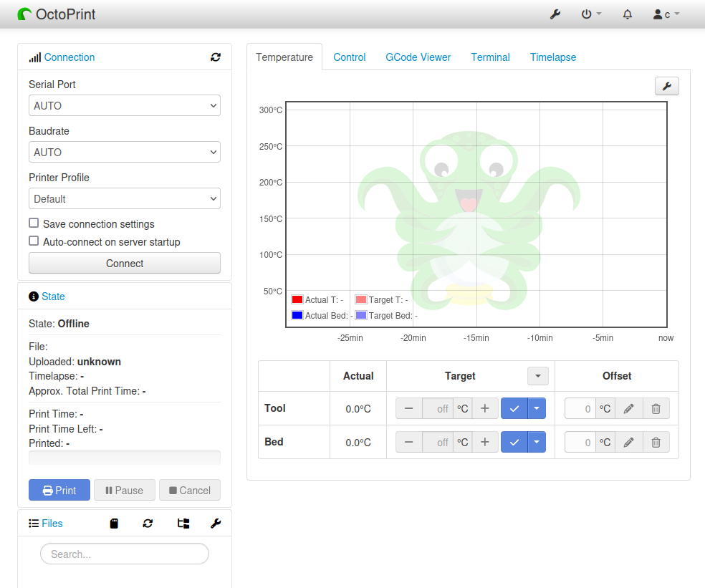Viewport: 705px width, 588px height.
Task: Collapse the State panel
Action: point(53,297)
